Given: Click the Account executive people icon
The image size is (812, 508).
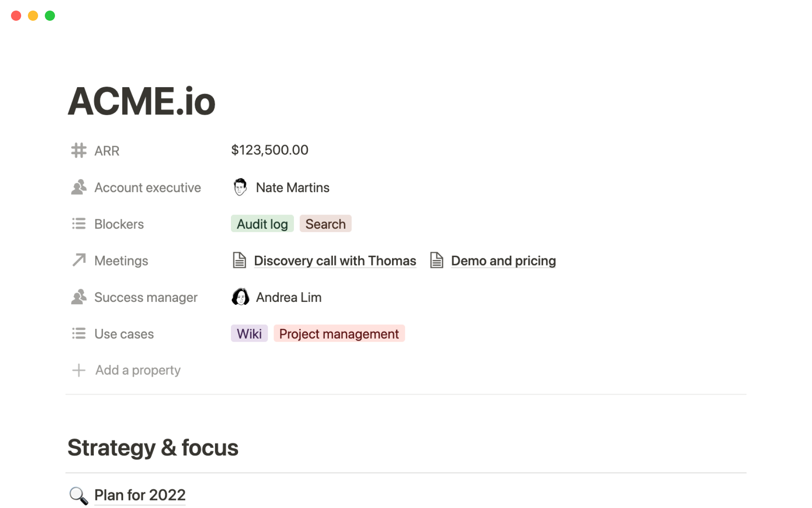Looking at the screenshot, I should (79, 187).
